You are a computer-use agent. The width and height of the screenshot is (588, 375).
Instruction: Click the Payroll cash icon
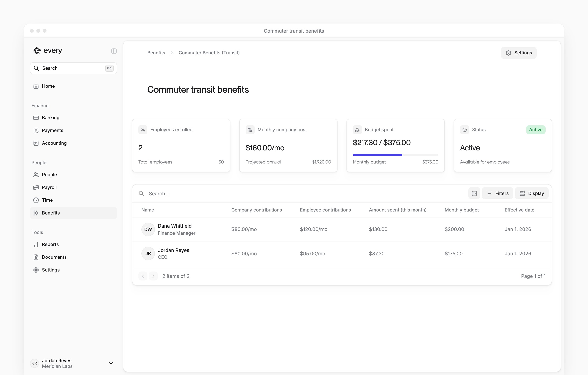36,187
